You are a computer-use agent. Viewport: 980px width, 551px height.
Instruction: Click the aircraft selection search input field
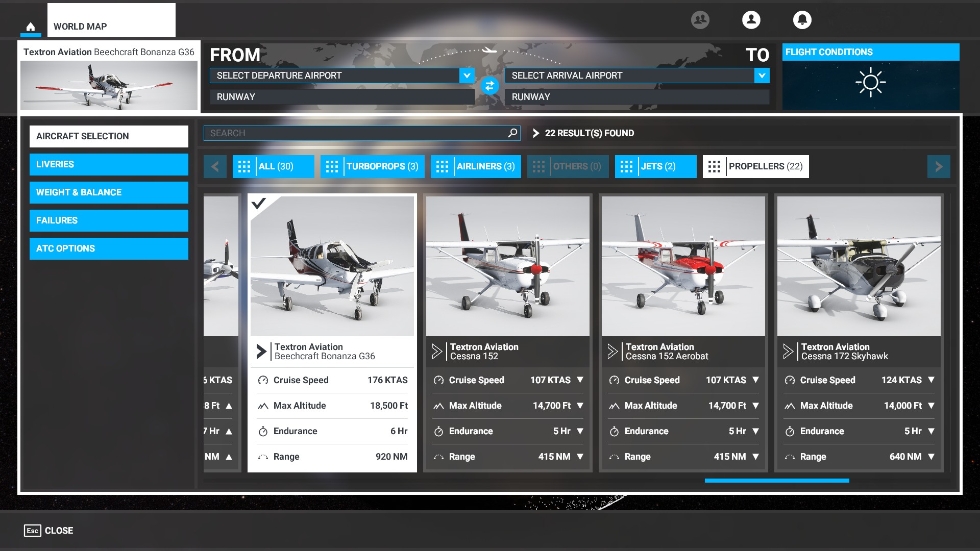(x=362, y=133)
